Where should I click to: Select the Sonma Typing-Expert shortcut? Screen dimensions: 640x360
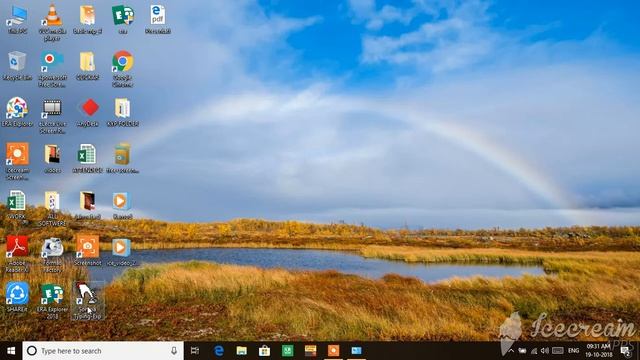pos(87,300)
